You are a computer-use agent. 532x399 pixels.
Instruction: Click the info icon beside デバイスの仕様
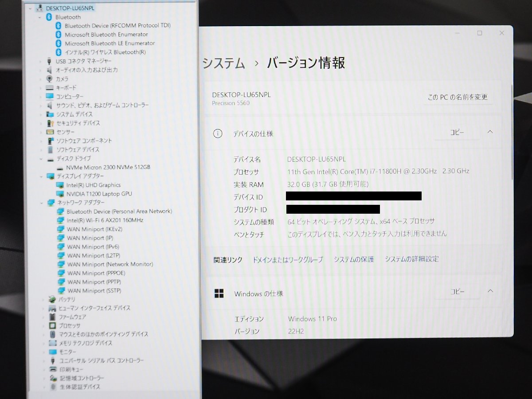click(x=217, y=133)
